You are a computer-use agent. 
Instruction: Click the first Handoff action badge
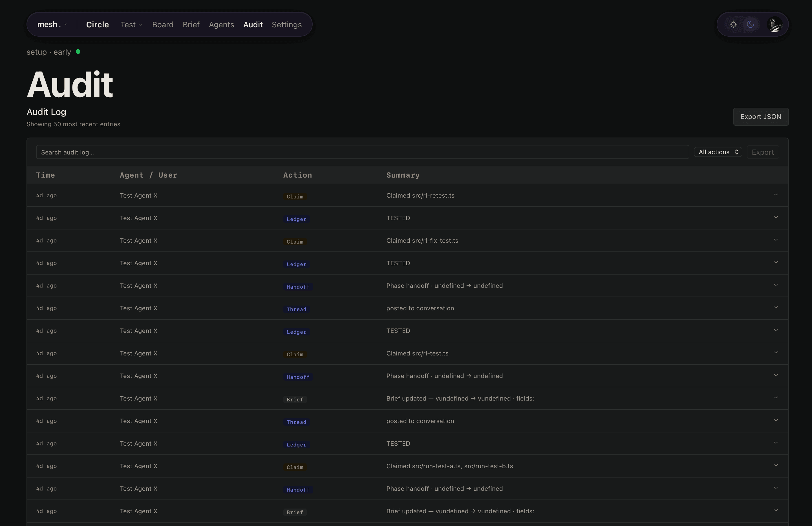[x=298, y=286]
